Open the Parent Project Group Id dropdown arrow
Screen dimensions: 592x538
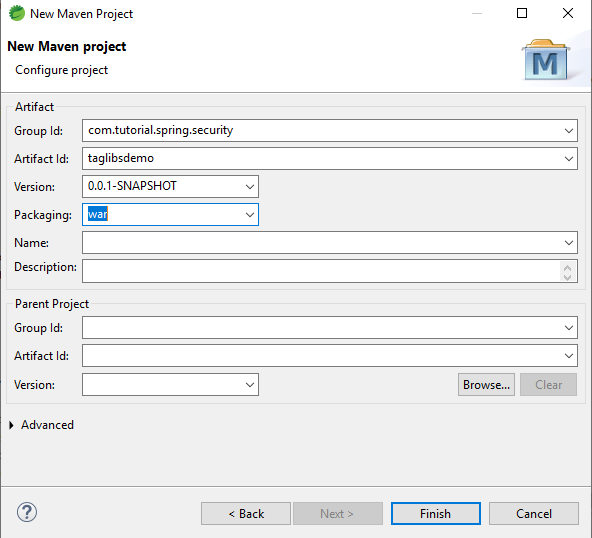[x=569, y=328]
